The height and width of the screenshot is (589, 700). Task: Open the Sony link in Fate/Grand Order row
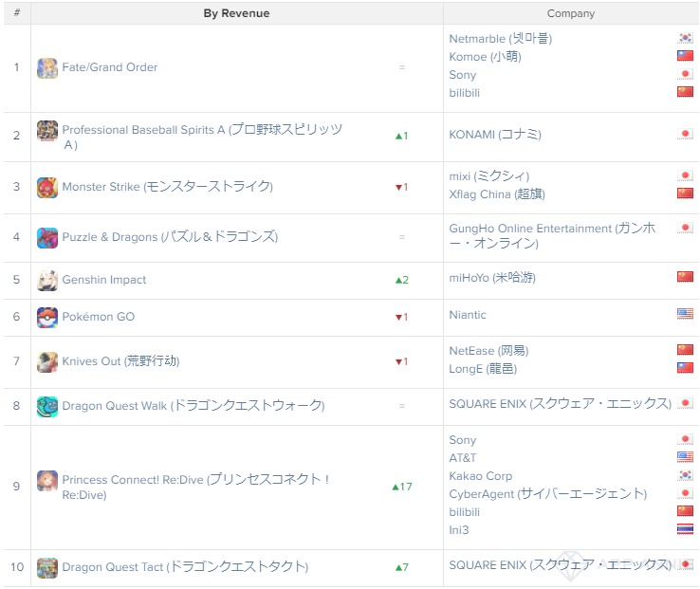tap(463, 75)
